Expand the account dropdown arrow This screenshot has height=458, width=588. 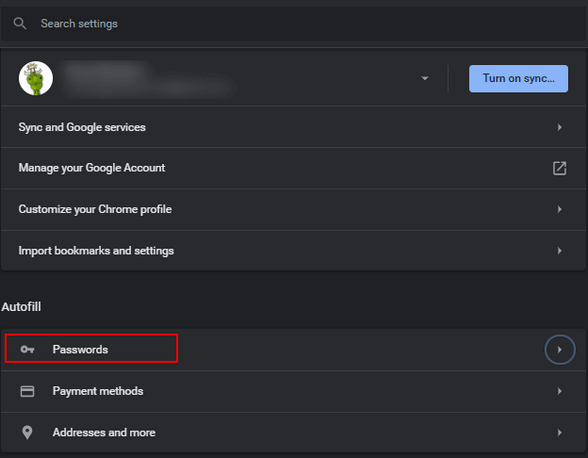(424, 78)
